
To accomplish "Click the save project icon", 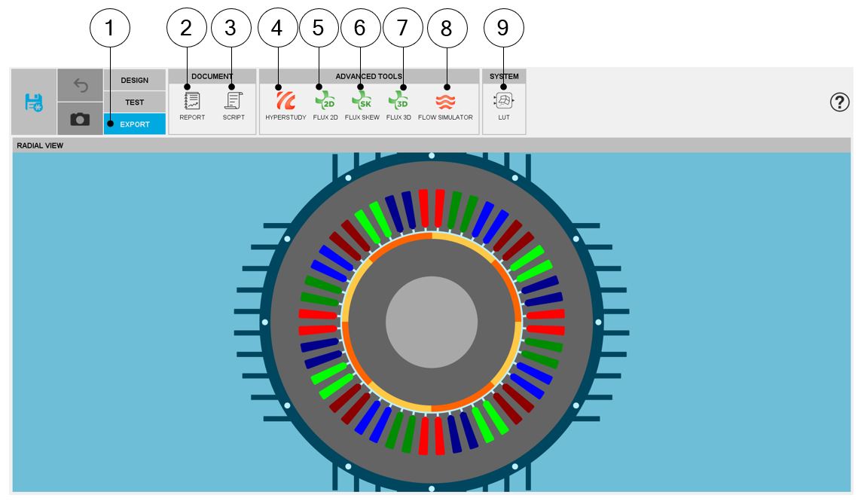I will [34, 102].
